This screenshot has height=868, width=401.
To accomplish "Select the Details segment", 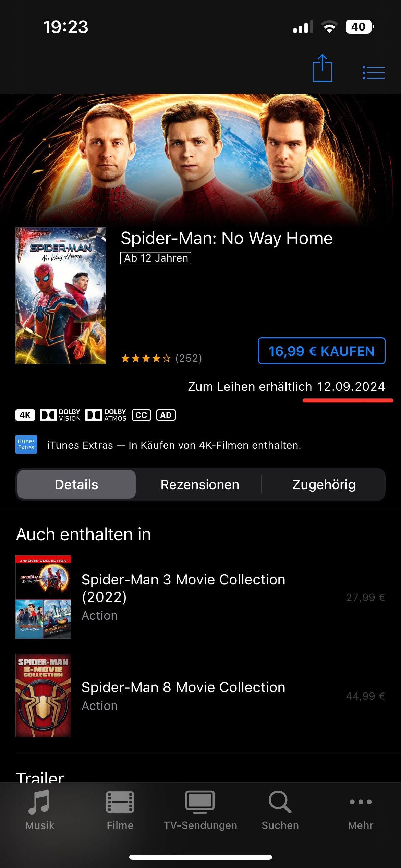I will tap(76, 484).
